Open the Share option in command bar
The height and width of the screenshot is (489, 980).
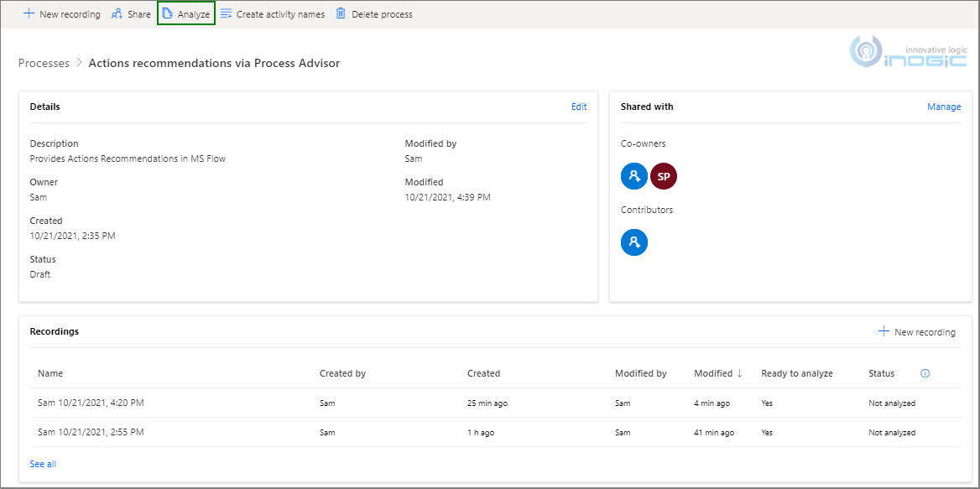point(131,14)
